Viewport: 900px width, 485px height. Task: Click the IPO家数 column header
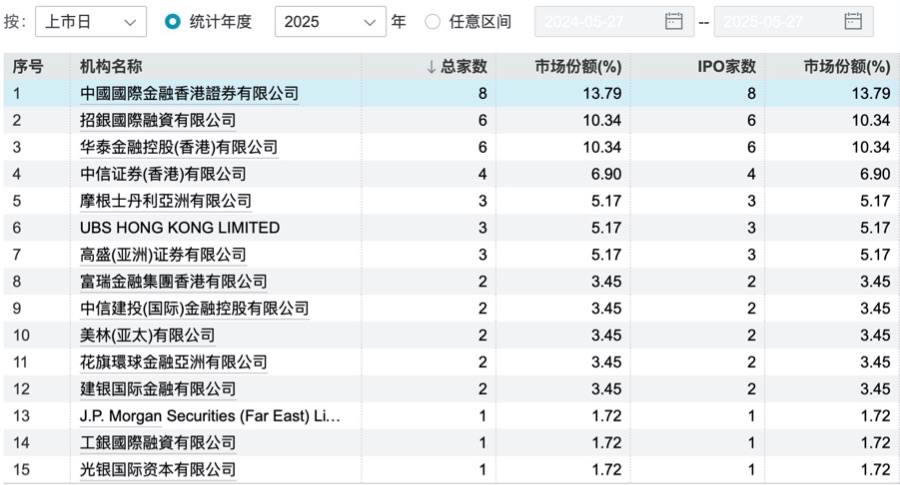(727, 67)
